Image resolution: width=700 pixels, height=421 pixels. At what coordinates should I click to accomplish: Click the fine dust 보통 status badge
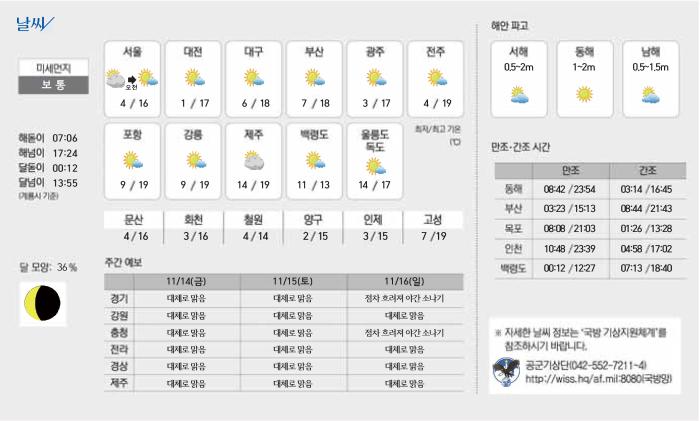[52, 86]
